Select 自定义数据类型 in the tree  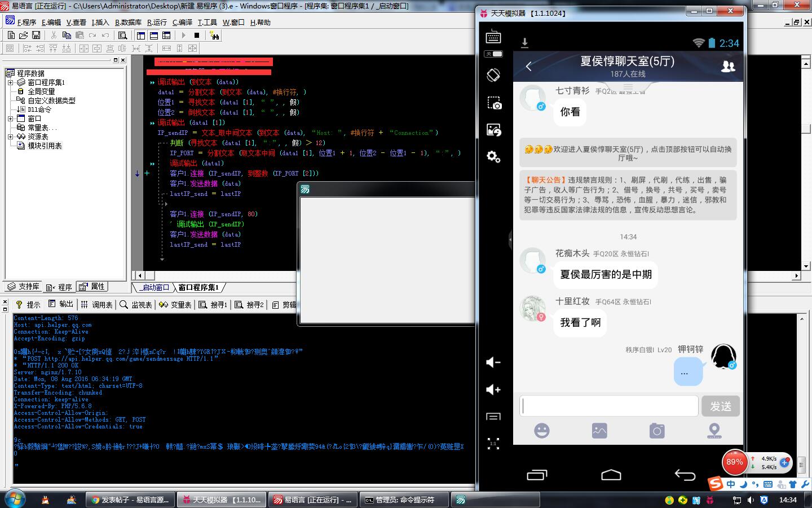51,100
